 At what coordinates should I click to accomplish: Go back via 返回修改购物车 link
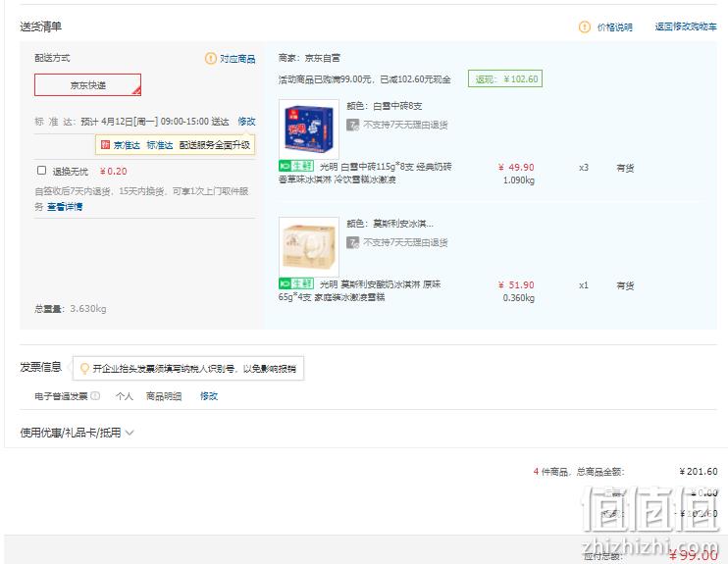click(x=686, y=26)
